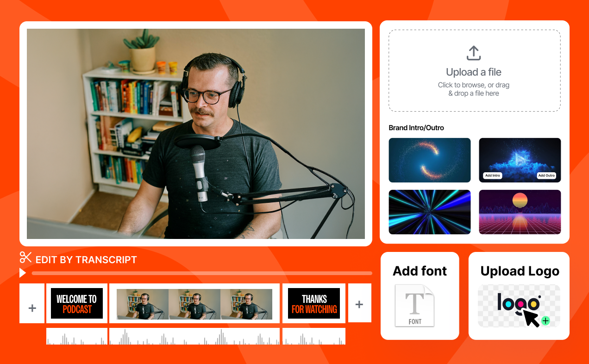Image resolution: width=589 pixels, height=364 pixels.
Task: Click the Add font heading
Action: (420, 271)
